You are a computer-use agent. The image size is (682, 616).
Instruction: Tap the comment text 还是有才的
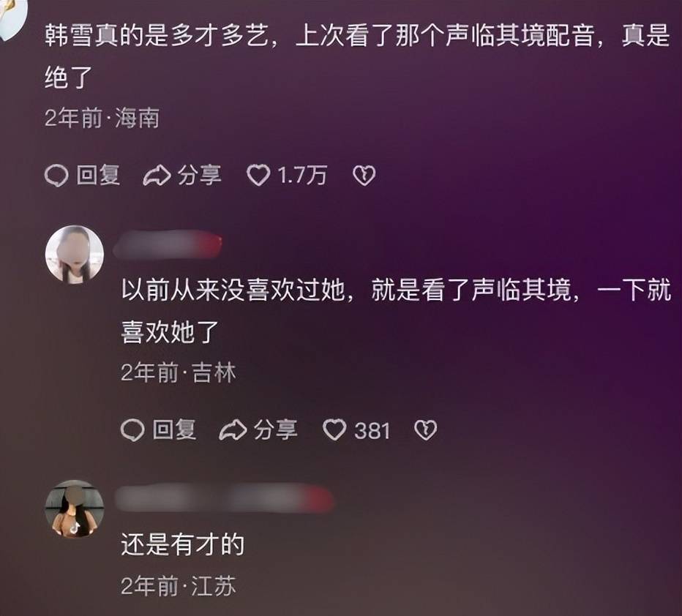(x=183, y=544)
